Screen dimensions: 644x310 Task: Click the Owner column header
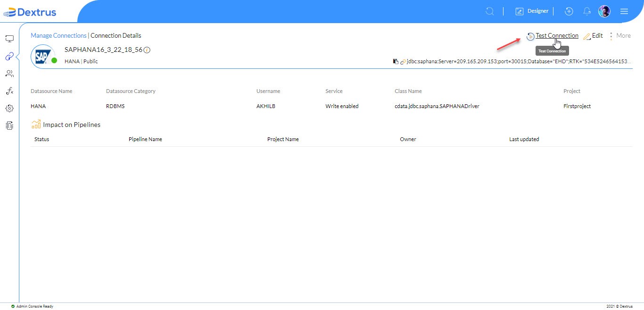point(408,139)
